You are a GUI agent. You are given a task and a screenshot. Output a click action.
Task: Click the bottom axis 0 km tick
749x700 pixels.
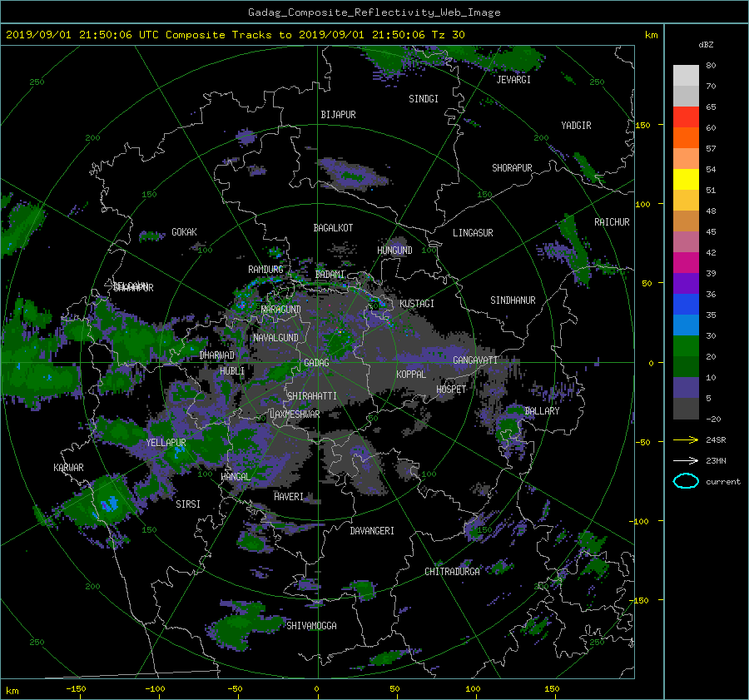[x=317, y=688]
